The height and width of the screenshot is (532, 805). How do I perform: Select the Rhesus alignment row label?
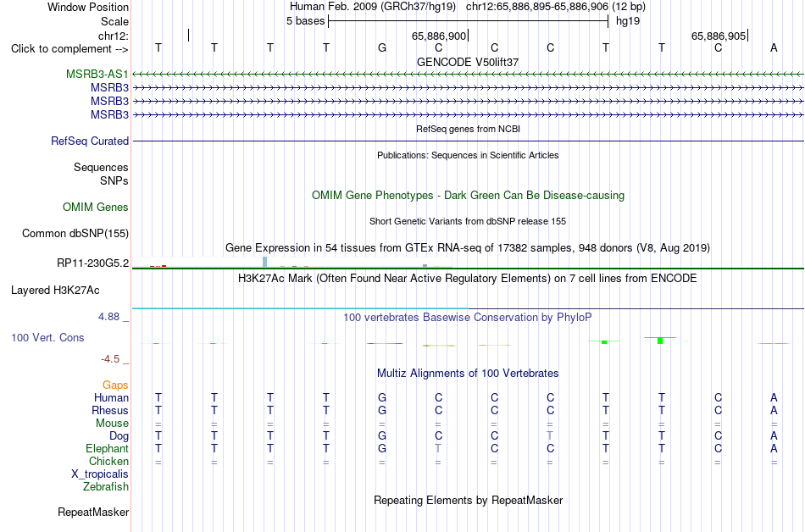tap(110, 411)
